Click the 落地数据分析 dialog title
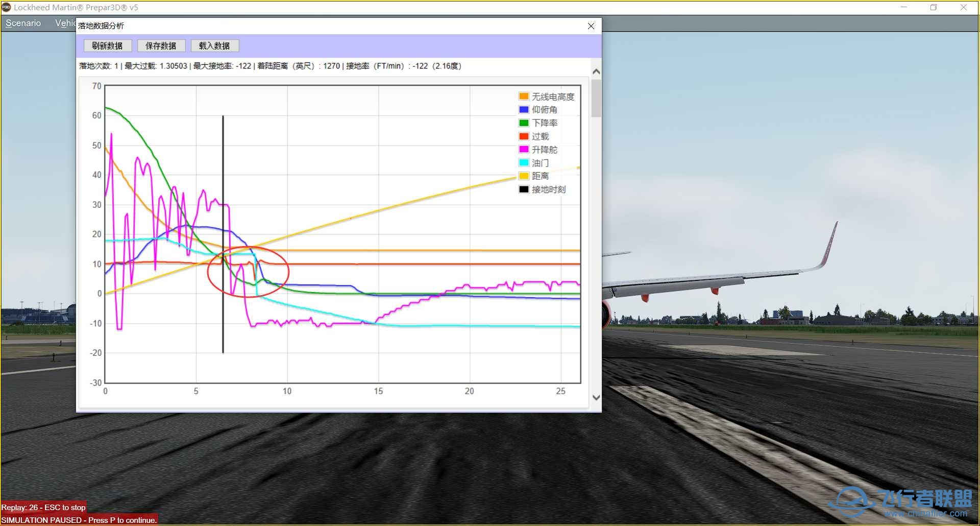This screenshot has width=980, height=526. pos(101,26)
